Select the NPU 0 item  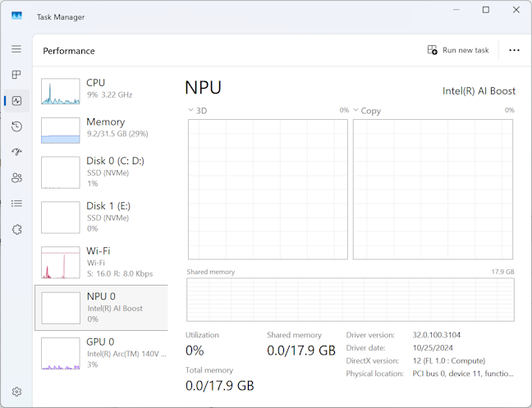(x=101, y=308)
